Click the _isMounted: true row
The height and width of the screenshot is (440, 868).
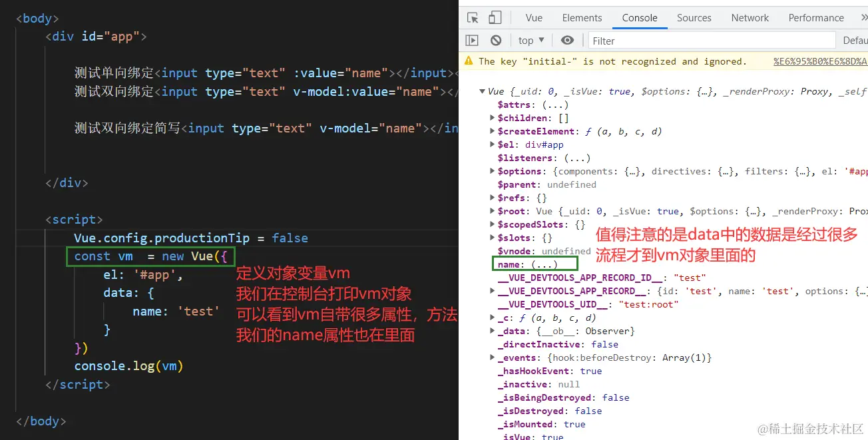[541, 425]
